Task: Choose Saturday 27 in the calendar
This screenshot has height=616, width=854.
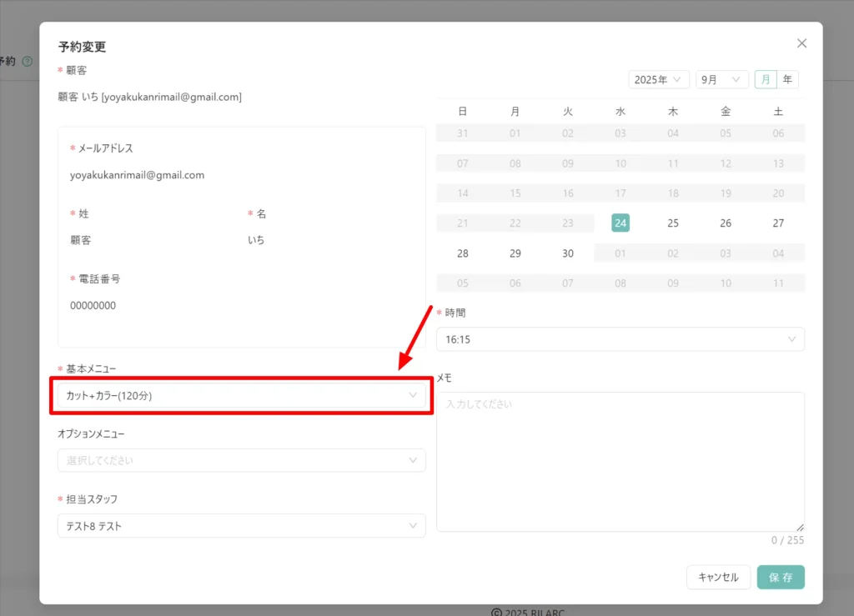Action: 778,223
